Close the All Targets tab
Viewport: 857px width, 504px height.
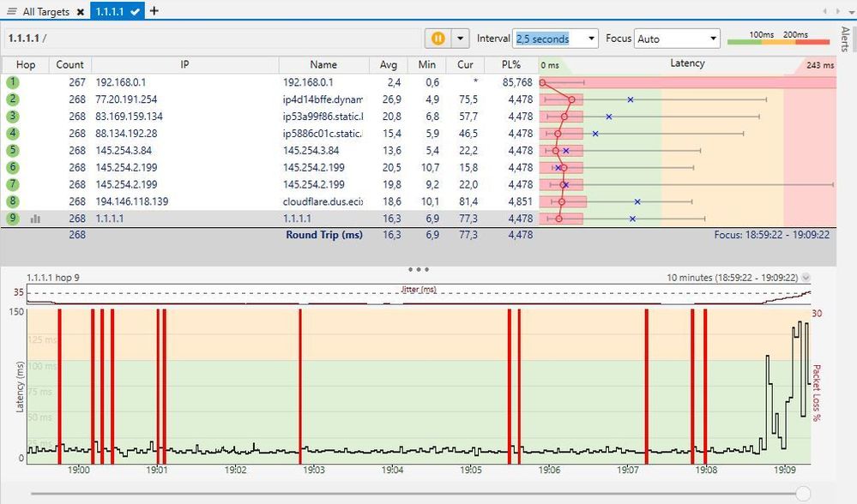coord(80,12)
